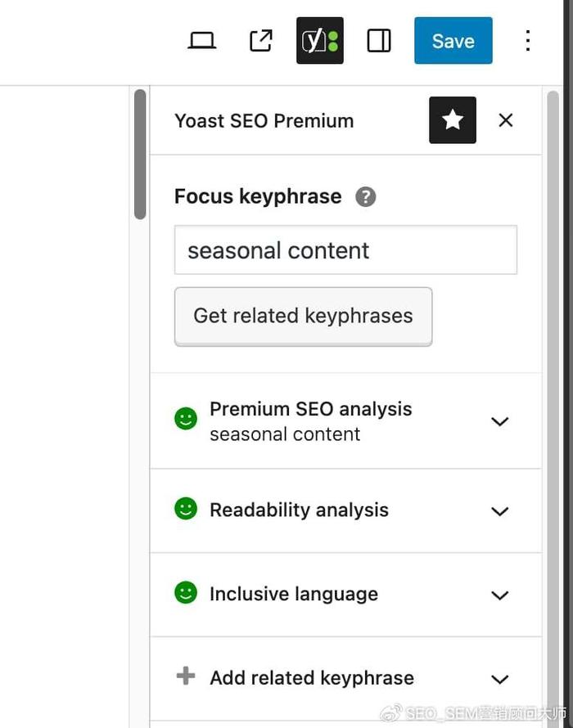The height and width of the screenshot is (728, 573).
Task: Expand Readability analysis chevron
Action: (x=499, y=511)
